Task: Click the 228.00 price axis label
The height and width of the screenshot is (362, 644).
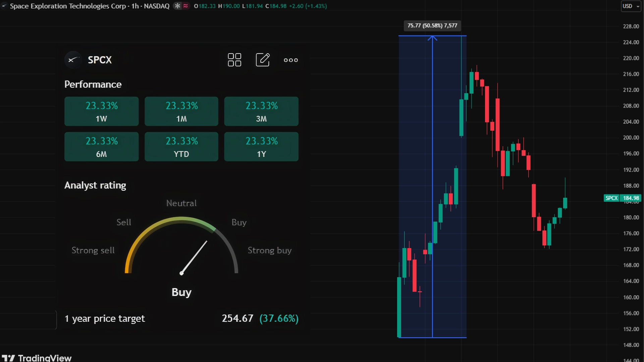Action: (x=631, y=26)
